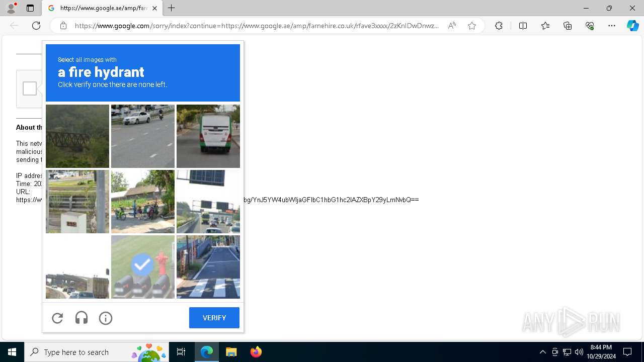Open Extensions puzzle icon
This screenshot has width=644, height=362.
[499, 26]
